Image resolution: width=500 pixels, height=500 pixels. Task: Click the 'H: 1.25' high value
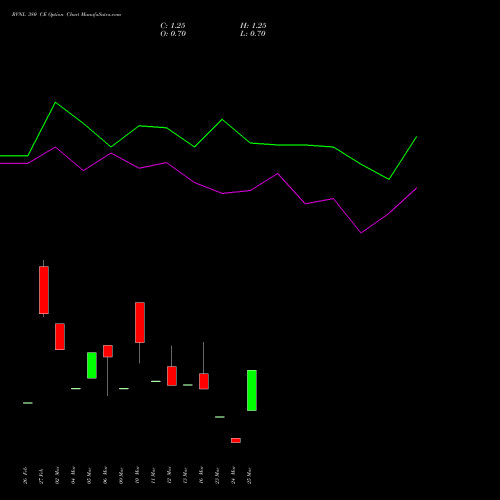pos(253,26)
